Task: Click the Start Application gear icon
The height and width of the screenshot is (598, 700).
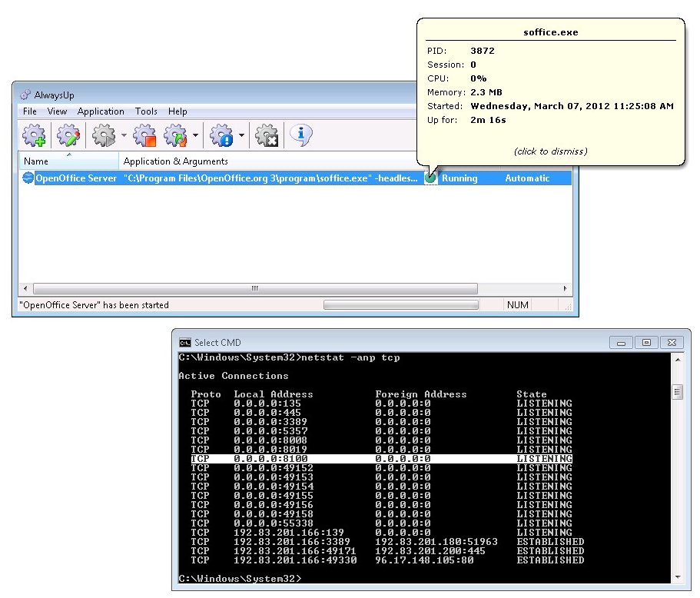Action: pos(104,135)
